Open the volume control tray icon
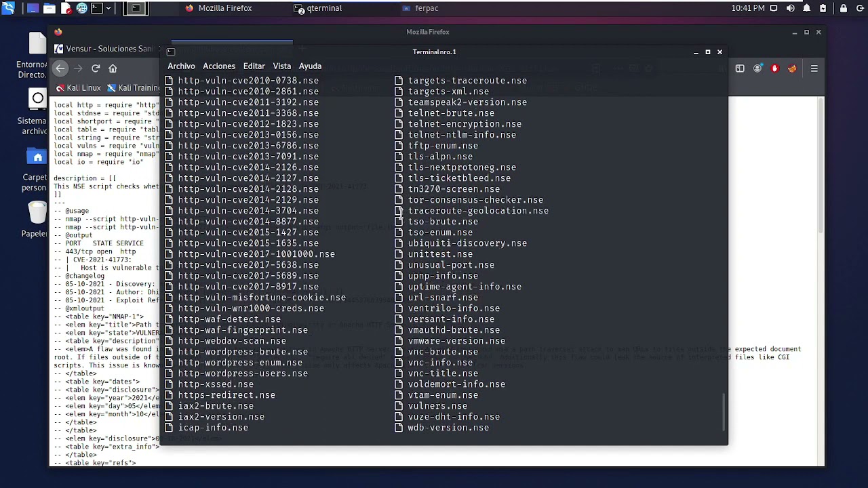This screenshot has height=488, width=868. pos(791,8)
